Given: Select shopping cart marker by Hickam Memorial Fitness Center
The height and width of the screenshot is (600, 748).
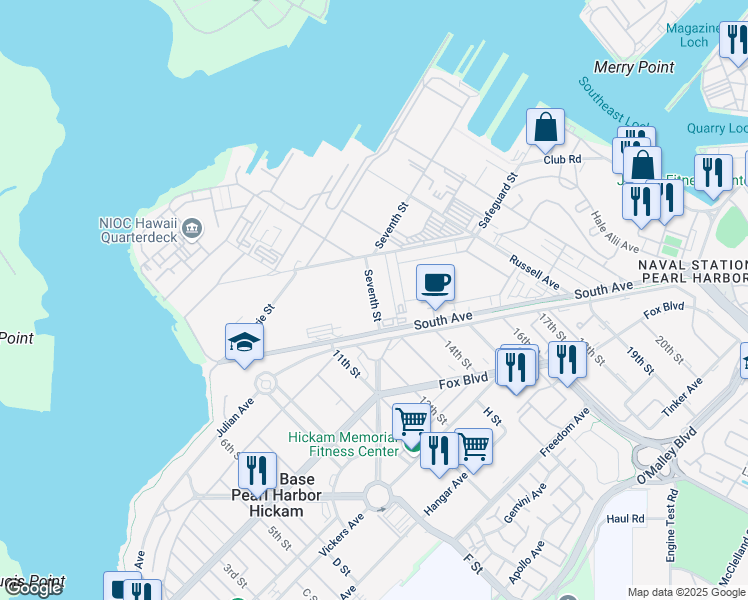Looking at the screenshot, I should pyautogui.click(x=409, y=422).
